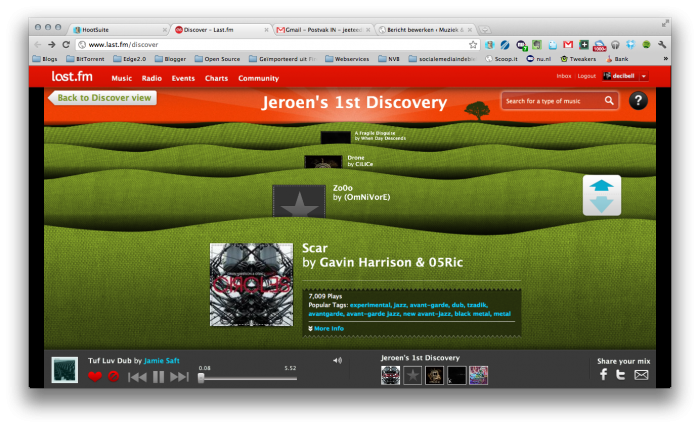Image resolution: width=700 pixels, height=428 pixels.
Task: Open the Webservices bookmark folder
Action: click(347, 58)
